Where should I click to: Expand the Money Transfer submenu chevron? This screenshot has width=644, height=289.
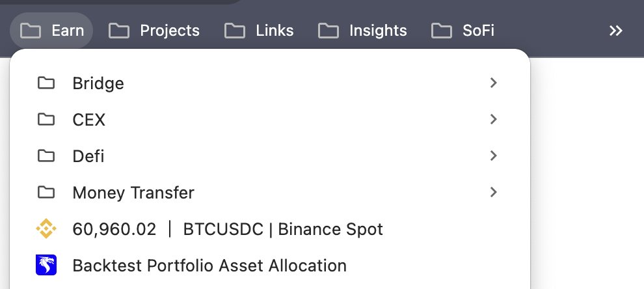point(493,192)
